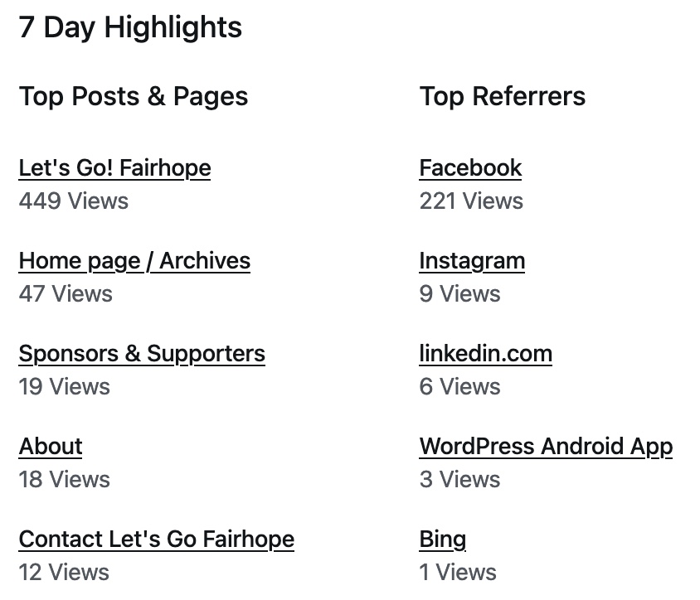
Task: Click the Top Posts & Pages heading
Action: coord(133,97)
